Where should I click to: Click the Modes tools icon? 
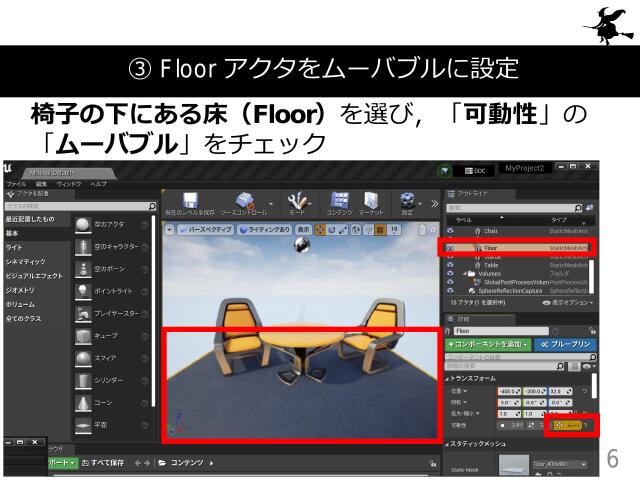tap(298, 201)
